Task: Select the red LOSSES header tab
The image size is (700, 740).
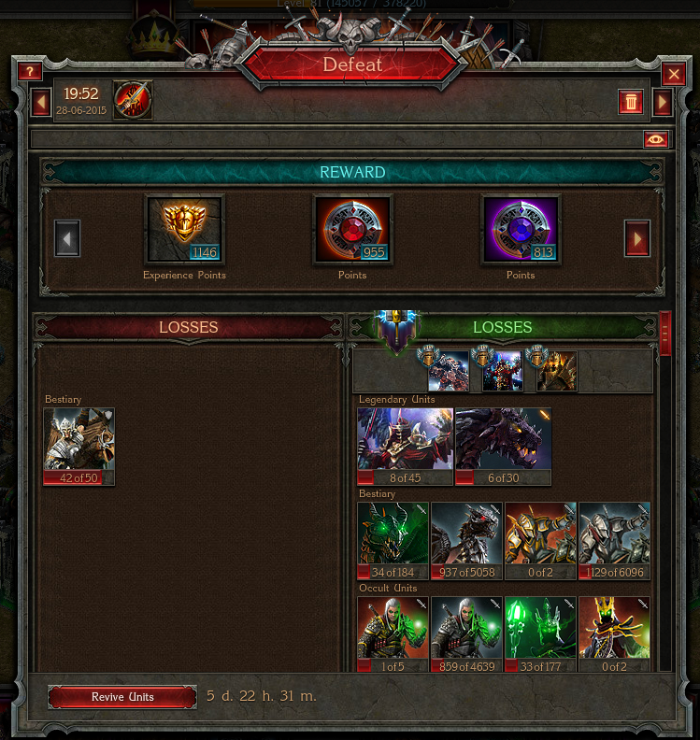Action: click(x=189, y=327)
